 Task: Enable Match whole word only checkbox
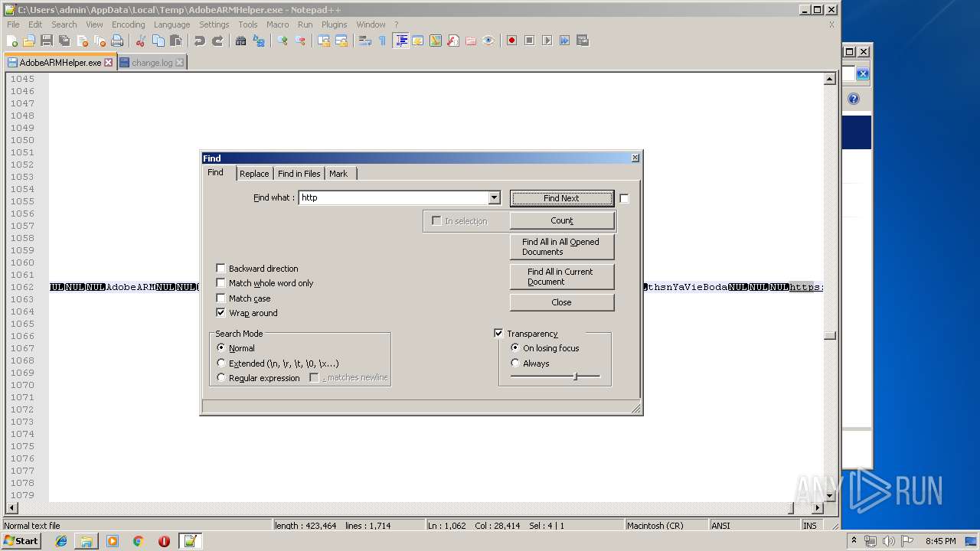[220, 283]
